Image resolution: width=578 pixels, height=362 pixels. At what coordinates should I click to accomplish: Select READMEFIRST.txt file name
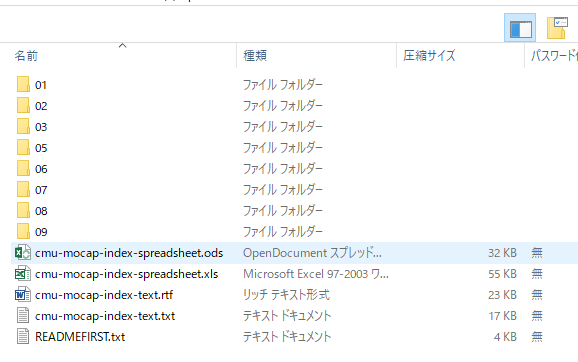[x=80, y=337]
